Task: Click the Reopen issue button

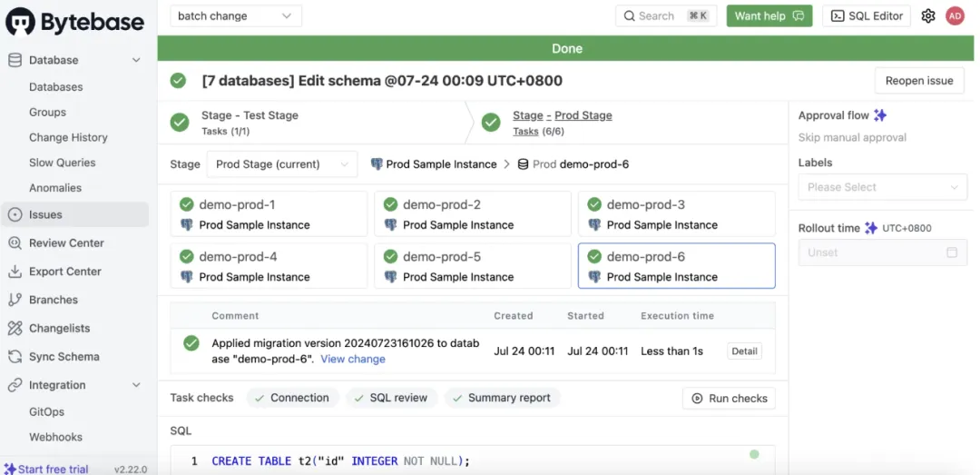Action: 918,81
